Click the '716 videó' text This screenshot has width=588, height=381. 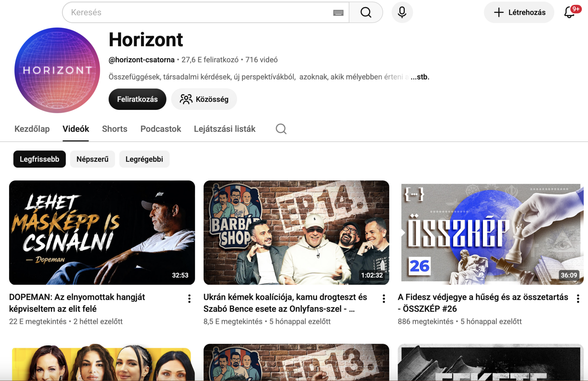point(262,60)
